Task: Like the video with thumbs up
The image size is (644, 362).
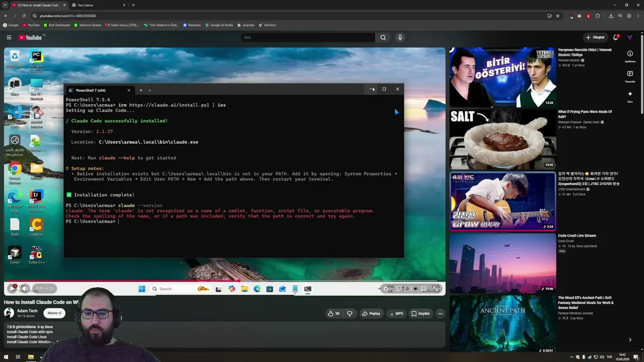Action: [333, 313]
